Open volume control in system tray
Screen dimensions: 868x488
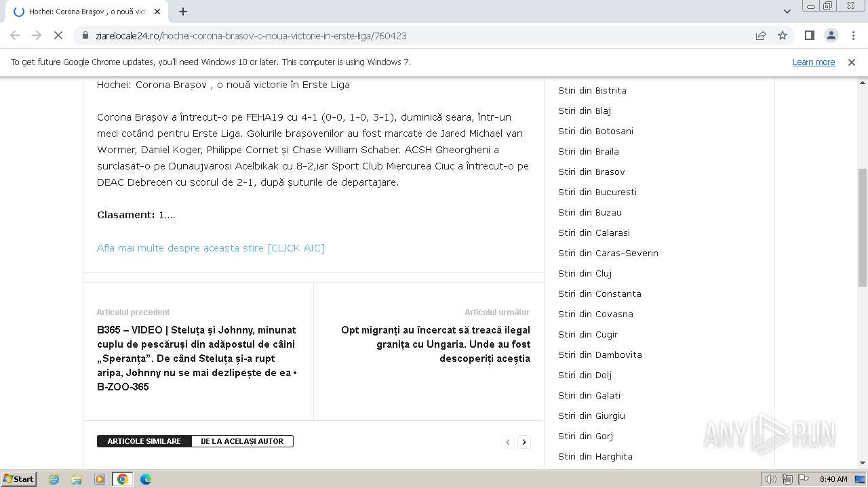click(771, 479)
